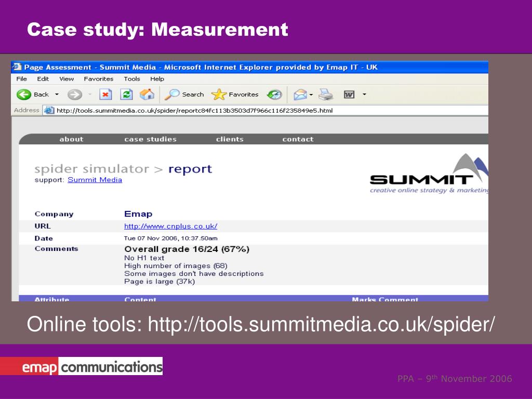
Task: Open the Tools menu
Action: point(131,79)
